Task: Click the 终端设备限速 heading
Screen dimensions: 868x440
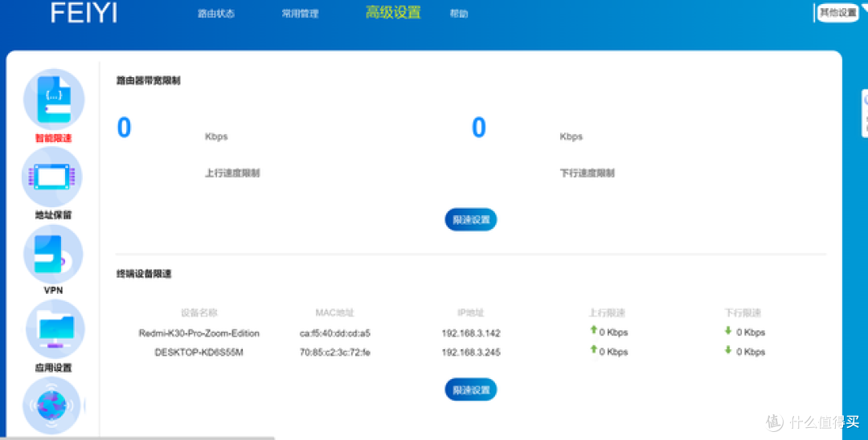Action: click(x=144, y=274)
